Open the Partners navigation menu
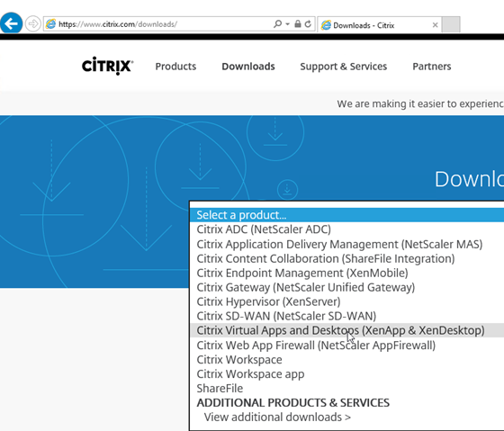The width and height of the screenshot is (504, 431). (x=432, y=67)
